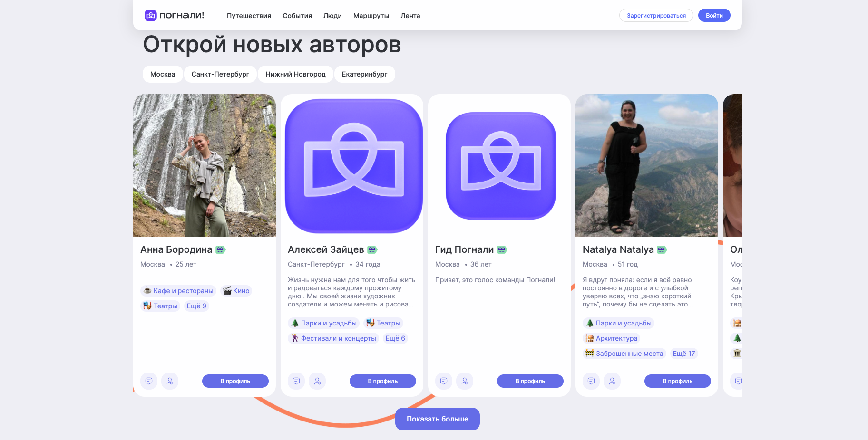868x440 pixels.
Task: Click add-friend icon on Гид Погнали card
Action: pyautogui.click(x=465, y=381)
